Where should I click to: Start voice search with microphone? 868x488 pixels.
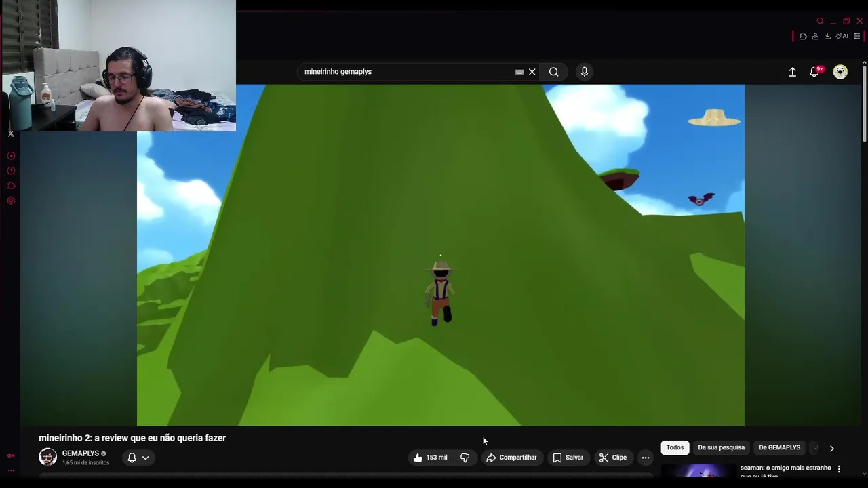pyautogui.click(x=585, y=72)
